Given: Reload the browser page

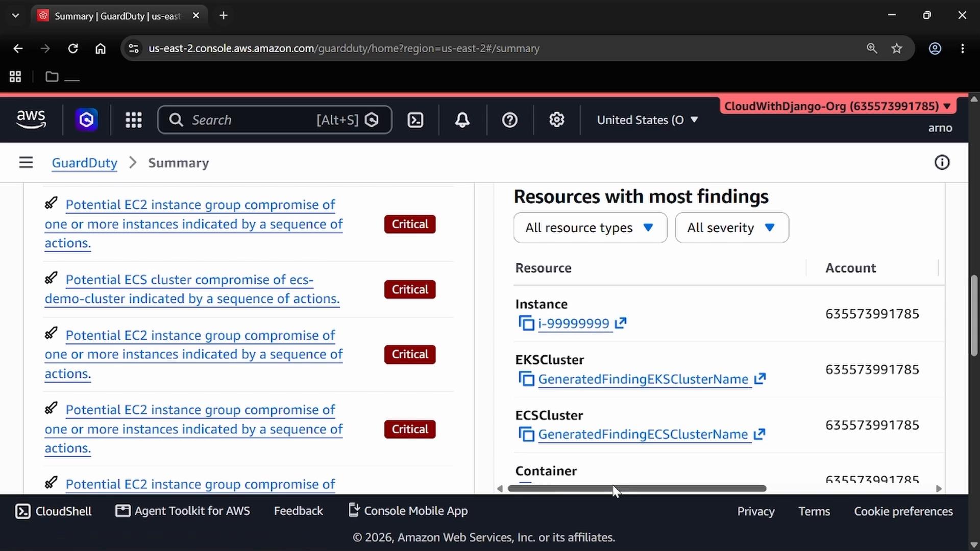Looking at the screenshot, I should pos(73,48).
